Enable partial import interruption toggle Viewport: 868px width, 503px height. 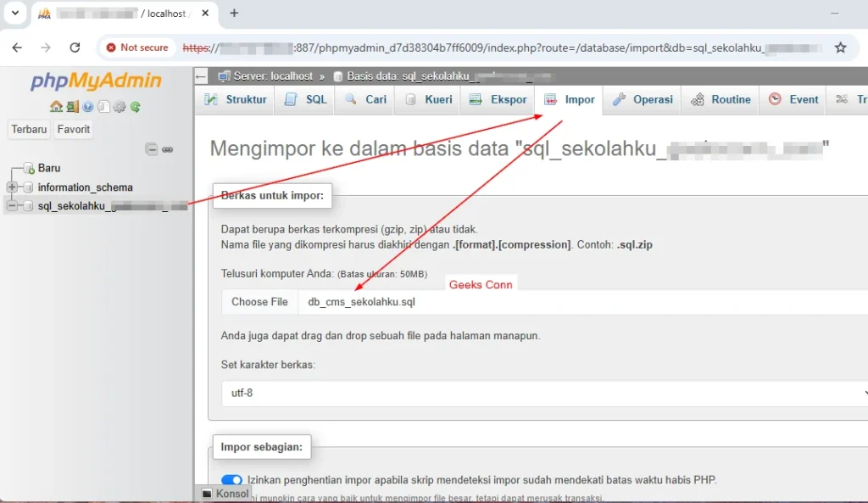tap(232, 479)
